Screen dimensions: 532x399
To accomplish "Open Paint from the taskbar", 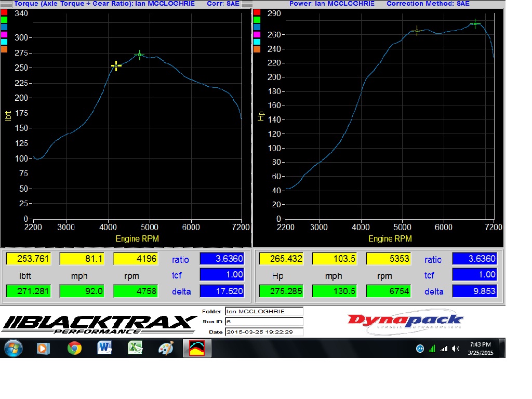I will [166, 348].
